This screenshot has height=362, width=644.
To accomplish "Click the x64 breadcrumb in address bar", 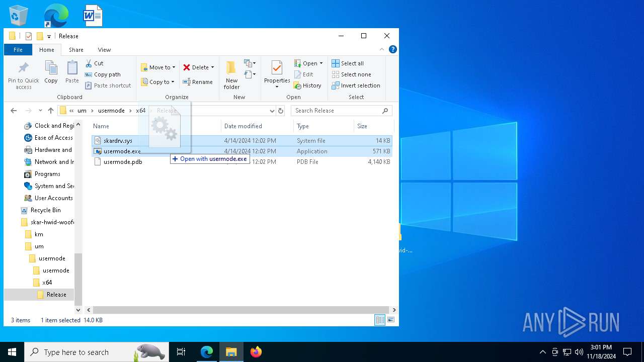I will tap(140, 111).
